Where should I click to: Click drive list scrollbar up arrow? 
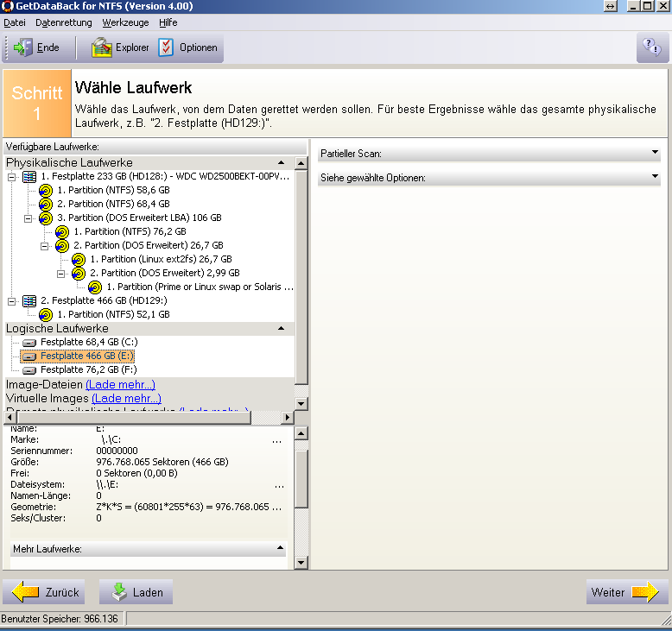[x=301, y=163]
